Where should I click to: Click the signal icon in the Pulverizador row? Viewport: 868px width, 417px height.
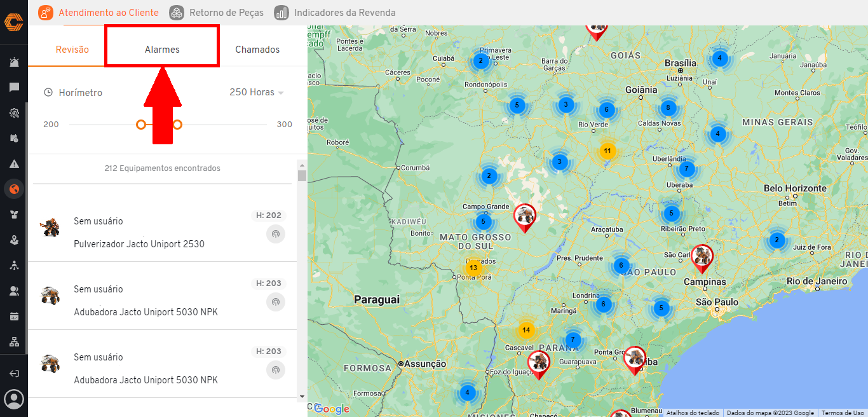(x=275, y=234)
